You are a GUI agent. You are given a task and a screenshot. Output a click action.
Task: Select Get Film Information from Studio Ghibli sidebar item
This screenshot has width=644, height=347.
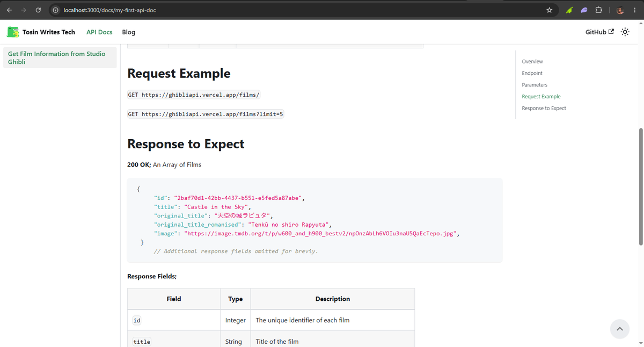point(60,57)
